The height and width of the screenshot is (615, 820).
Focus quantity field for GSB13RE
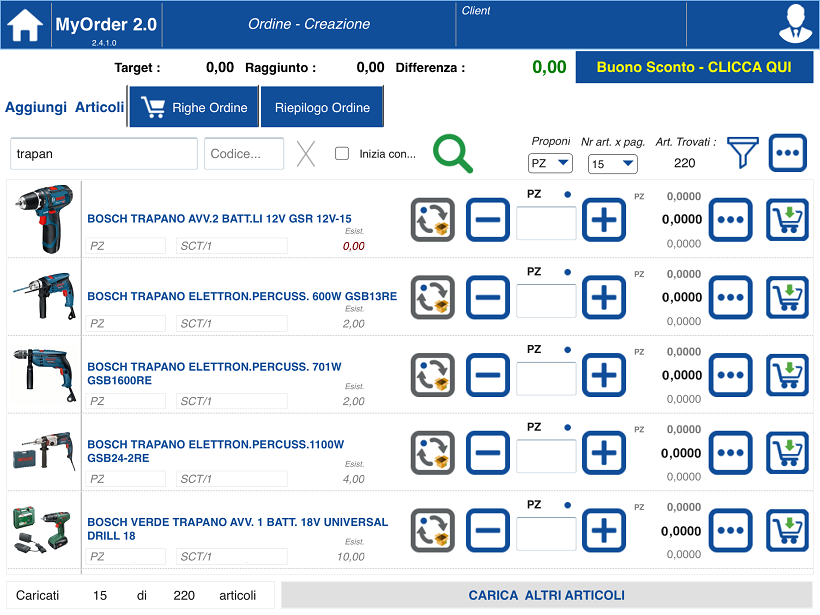point(546,301)
